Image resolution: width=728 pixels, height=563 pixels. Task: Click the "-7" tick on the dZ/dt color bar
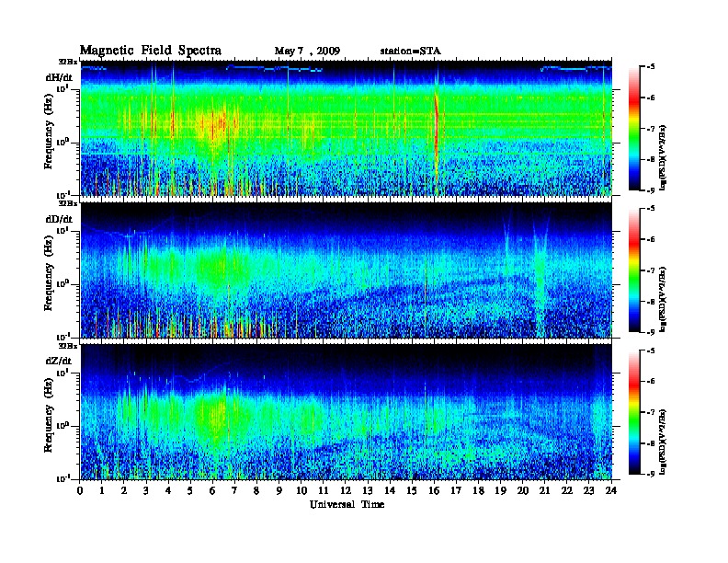tap(651, 412)
